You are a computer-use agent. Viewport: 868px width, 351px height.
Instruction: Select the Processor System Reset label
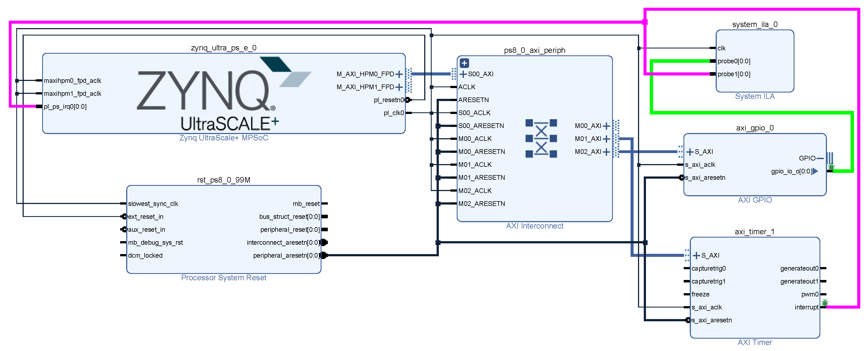click(x=223, y=277)
